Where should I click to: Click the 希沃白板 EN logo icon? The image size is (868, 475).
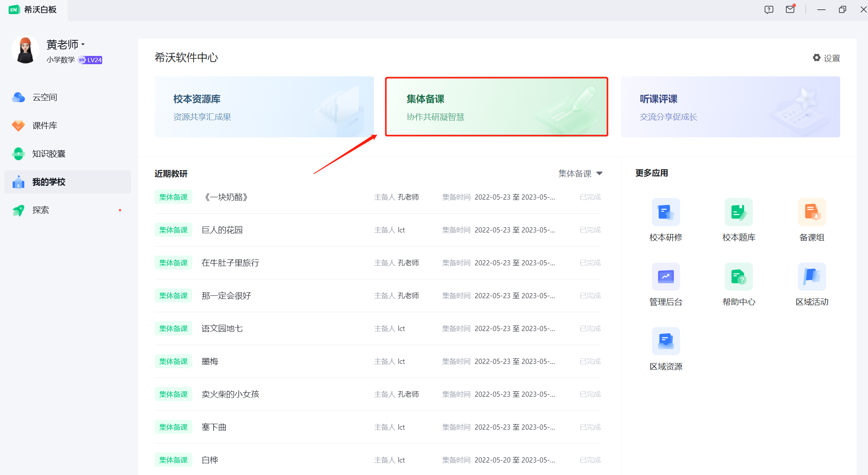[x=14, y=10]
